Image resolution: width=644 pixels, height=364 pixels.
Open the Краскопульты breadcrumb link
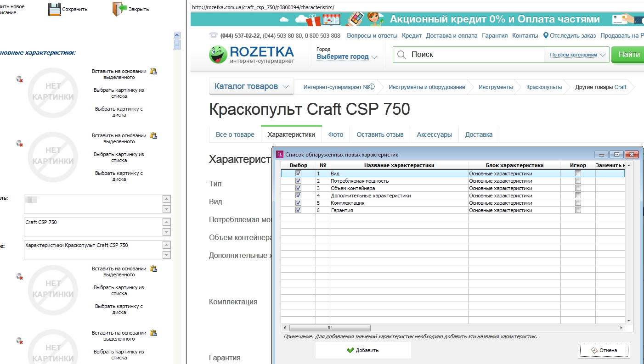[x=544, y=87]
